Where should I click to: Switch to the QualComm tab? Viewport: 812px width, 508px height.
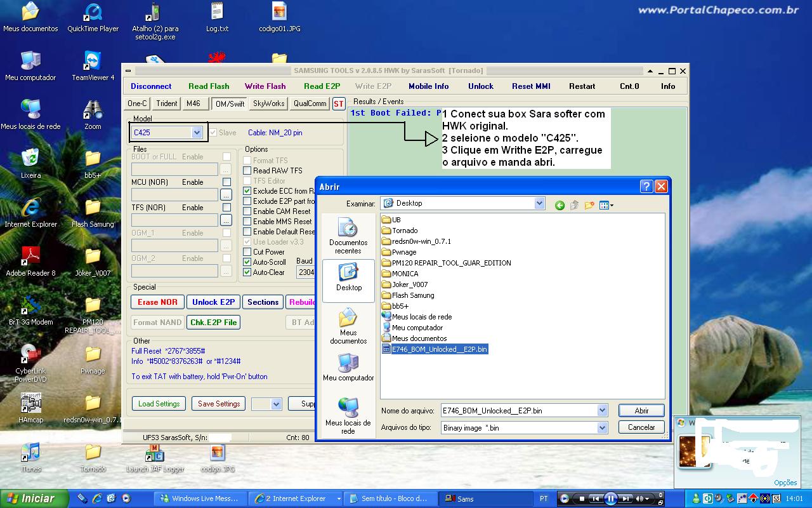(x=310, y=104)
